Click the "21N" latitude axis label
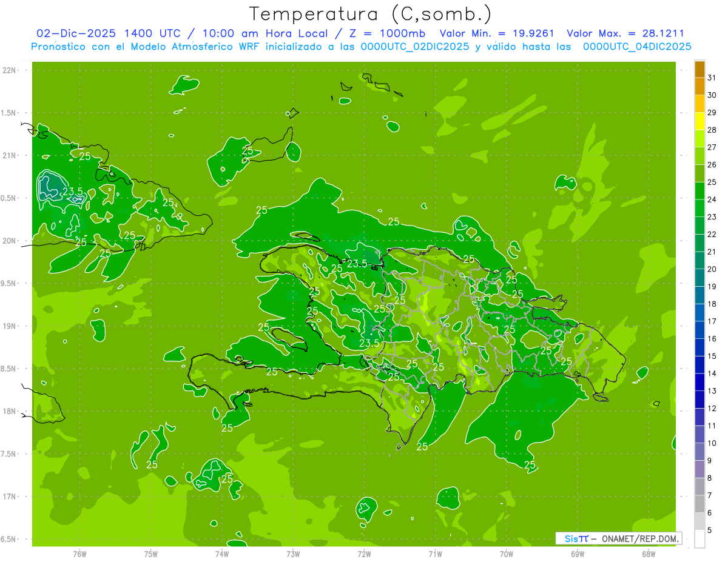728x562 pixels. 10,155
